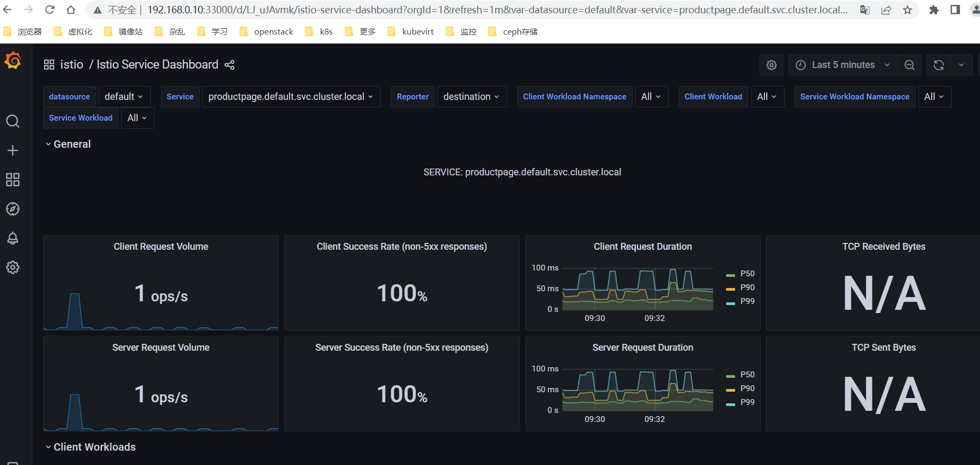
Task: Open the Reporter destination dropdown
Action: pos(471,97)
